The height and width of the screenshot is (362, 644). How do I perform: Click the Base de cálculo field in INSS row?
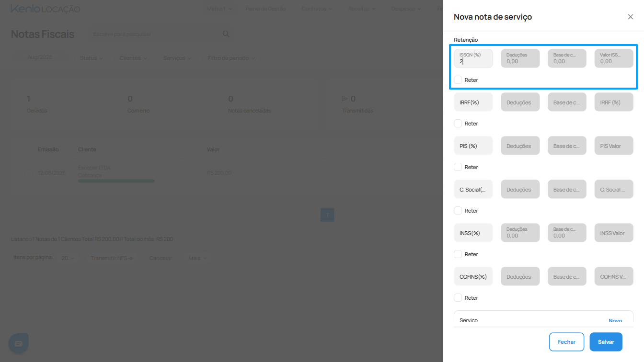click(567, 233)
